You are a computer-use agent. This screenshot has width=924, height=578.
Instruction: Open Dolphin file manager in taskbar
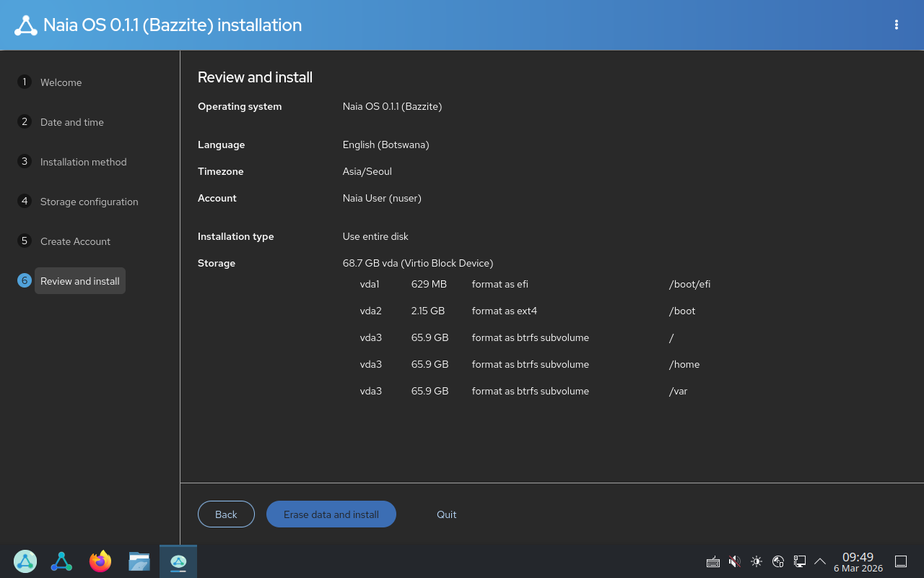(139, 561)
